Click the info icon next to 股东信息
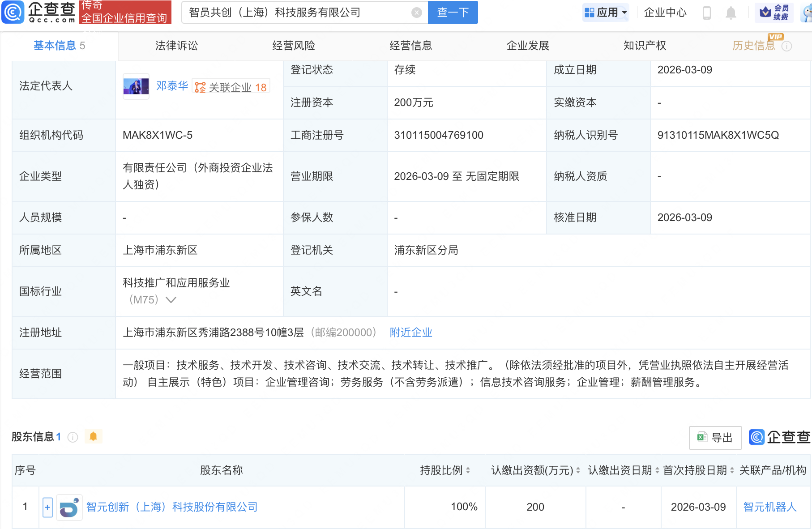 73,437
